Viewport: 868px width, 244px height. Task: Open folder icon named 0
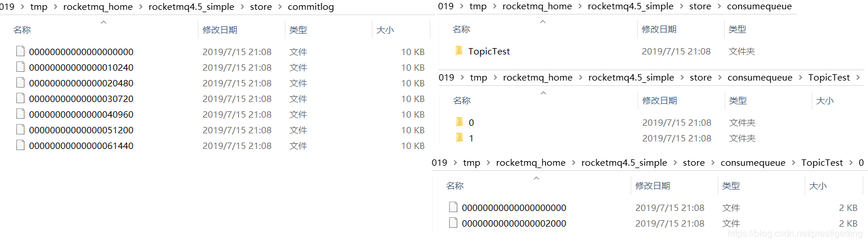click(x=460, y=122)
